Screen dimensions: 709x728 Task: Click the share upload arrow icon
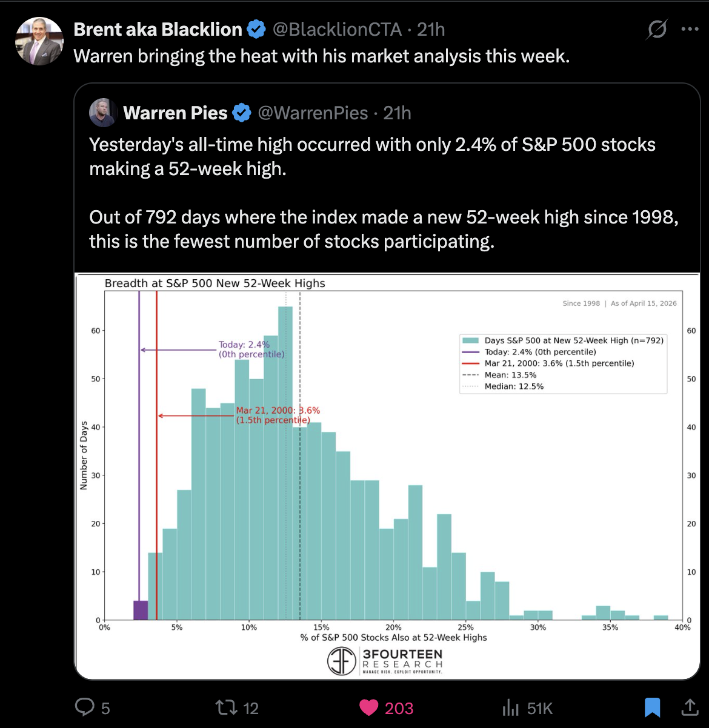point(690,707)
